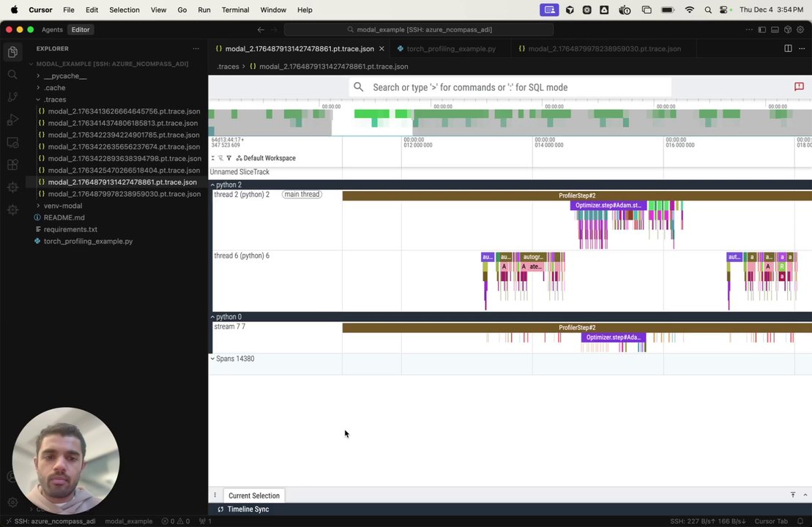Collapse the MODAL_EXAMPLE root folder
This screenshot has height=527, width=812.
[112, 64]
